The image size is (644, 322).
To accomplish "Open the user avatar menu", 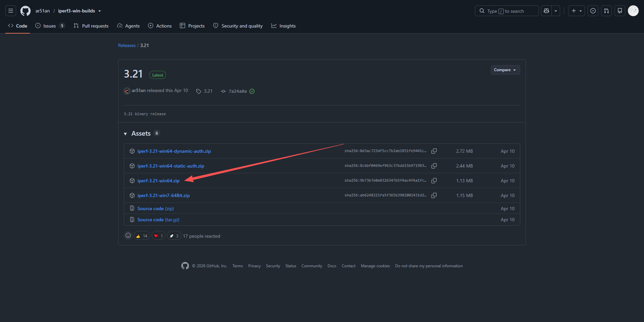I will (633, 11).
